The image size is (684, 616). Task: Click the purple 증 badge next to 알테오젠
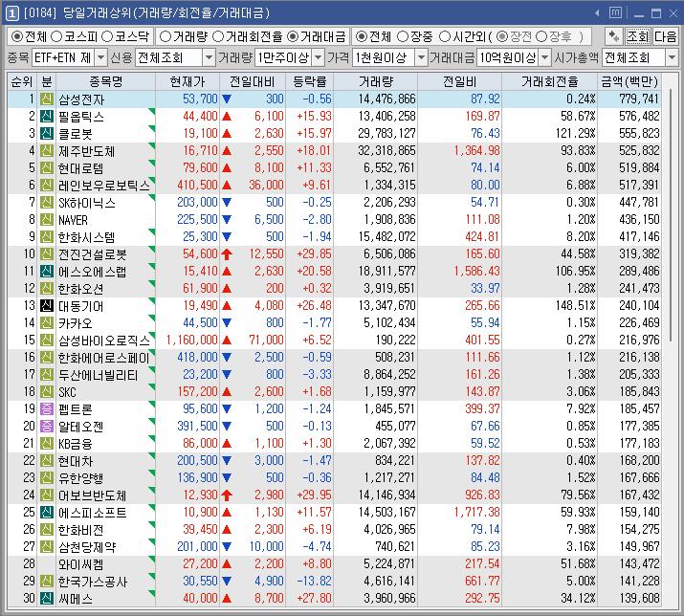pos(47,426)
